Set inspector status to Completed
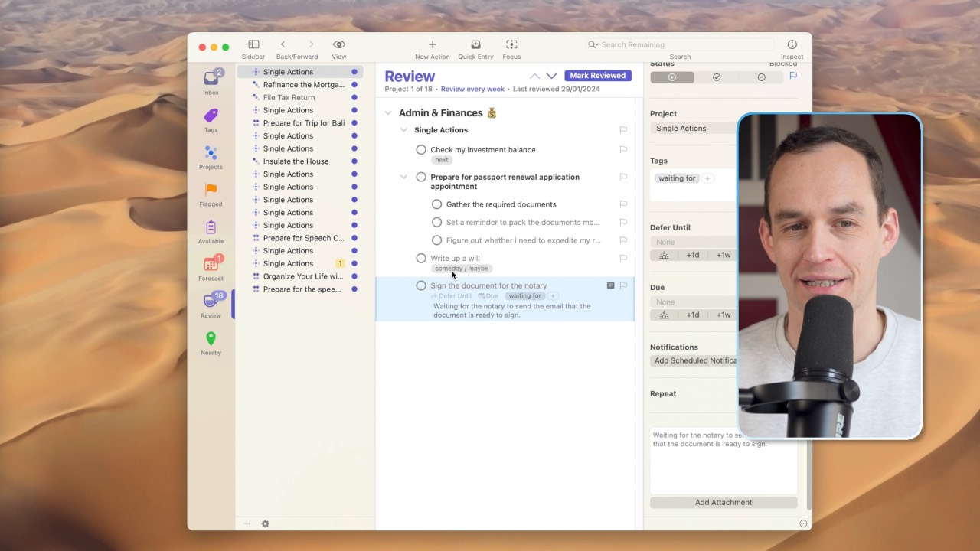The height and width of the screenshot is (551, 980). [717, 77]
